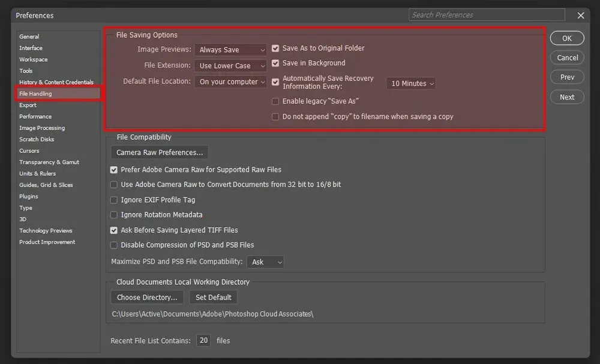Select Product Improvement category
The height and width of the screenshot is (364, 600).
point(47,242)
